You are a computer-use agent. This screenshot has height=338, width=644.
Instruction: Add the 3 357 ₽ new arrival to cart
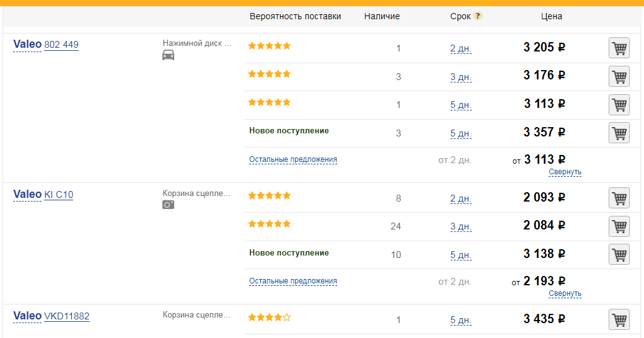[x=619, y=133]
